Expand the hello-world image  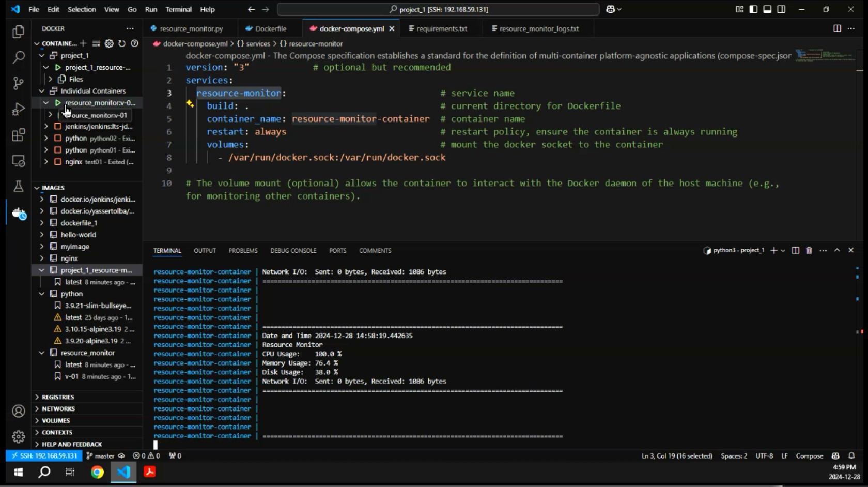pos(42,235)
